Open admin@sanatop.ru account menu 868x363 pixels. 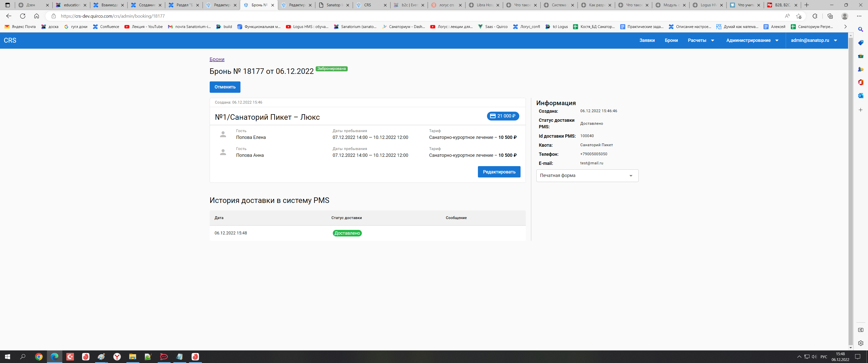pyautogui.click(x=814, y=40)
